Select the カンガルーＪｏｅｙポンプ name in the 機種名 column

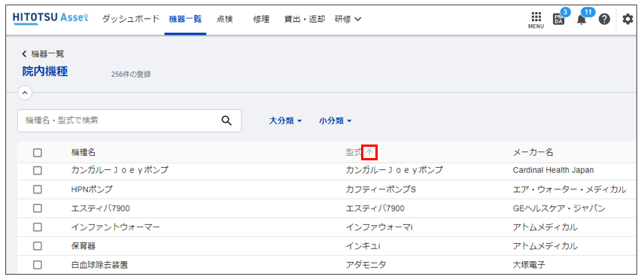click(x=120, y=170)
